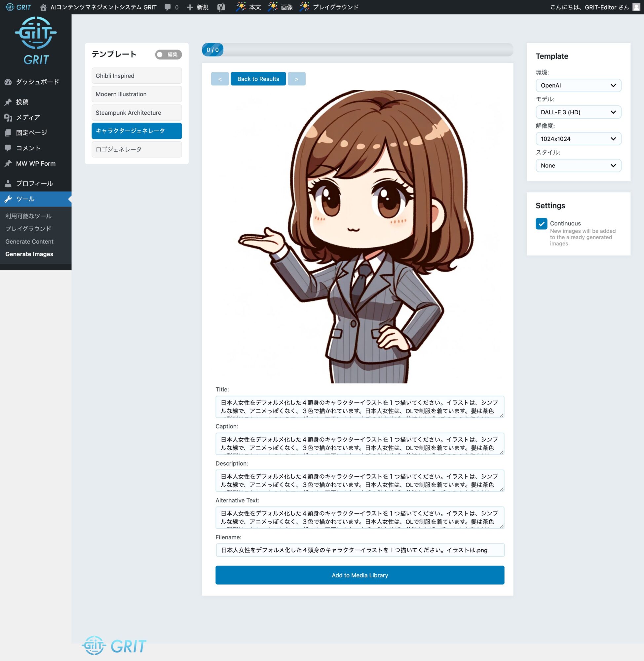The height and width of the screenshot is (661, 644).
Task: Open the メディア media icon in sidebar
Action: (x=8, y=117)
